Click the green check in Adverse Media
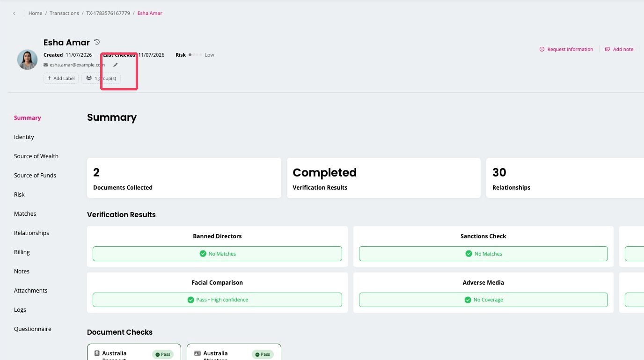 click(468, 300)
